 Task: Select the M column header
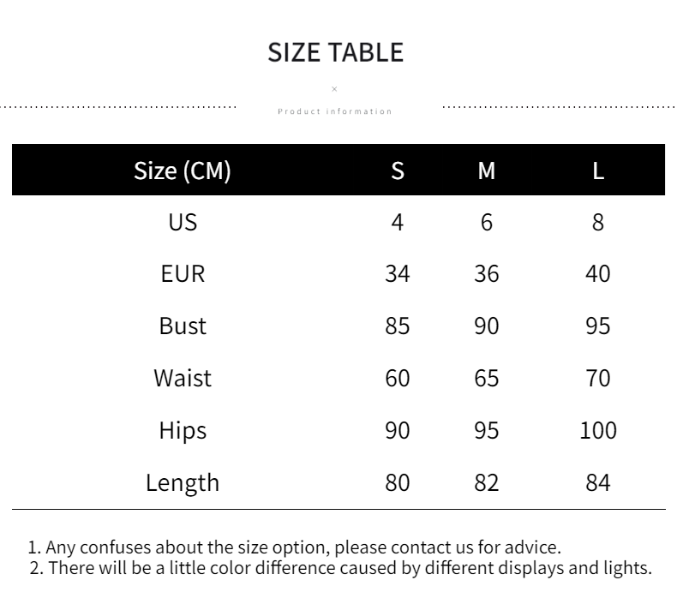487,170
